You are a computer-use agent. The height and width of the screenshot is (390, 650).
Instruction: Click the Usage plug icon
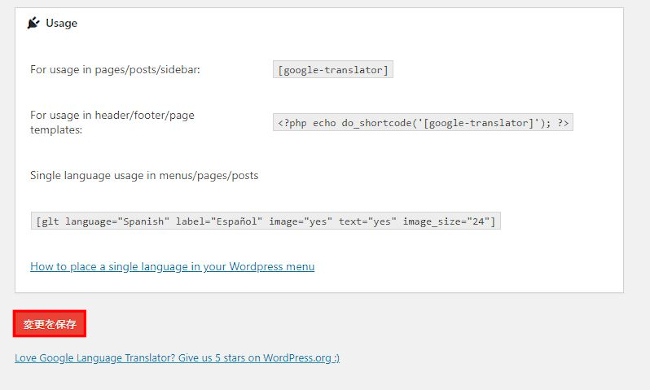coord(33,23)
